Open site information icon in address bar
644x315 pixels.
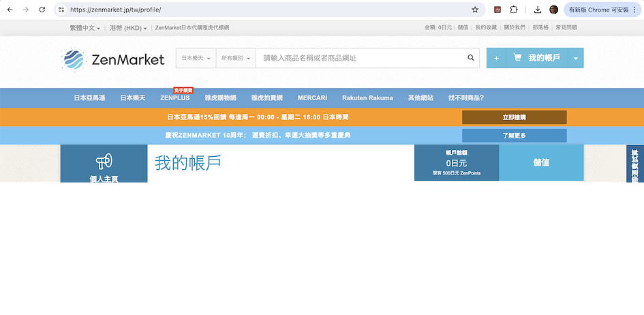61,10
